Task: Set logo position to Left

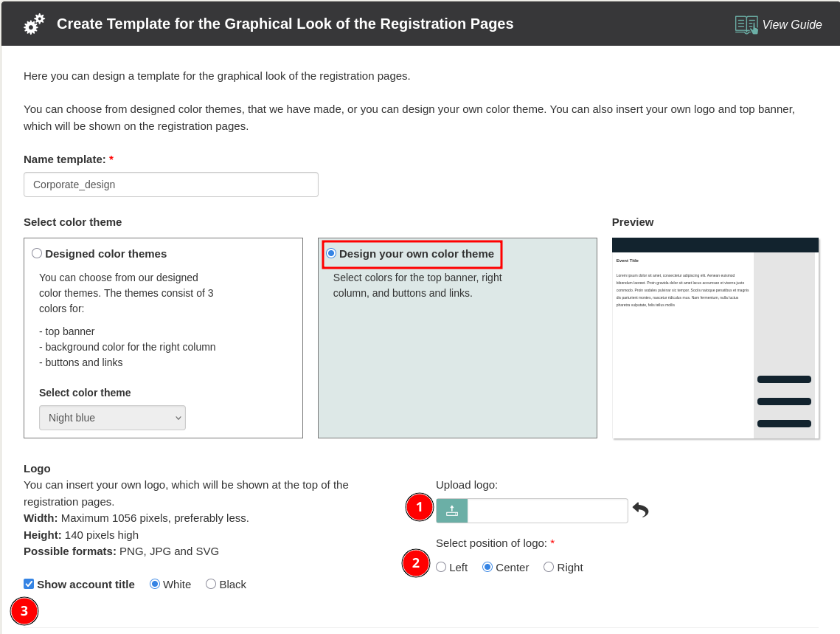Action: click(441, 567)
